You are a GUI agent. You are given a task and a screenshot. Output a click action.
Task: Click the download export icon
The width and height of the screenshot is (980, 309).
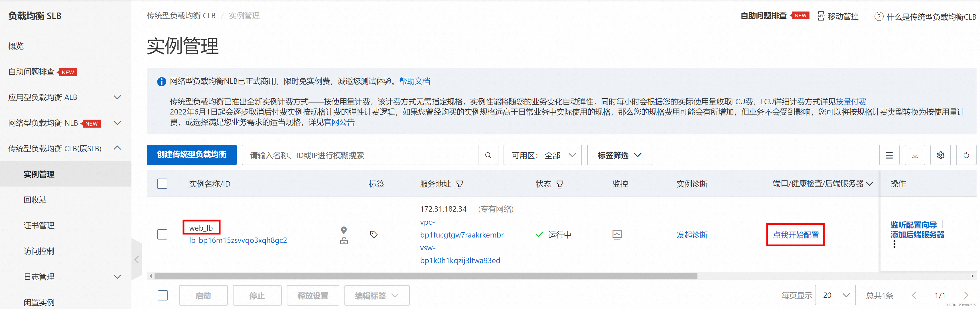[915, 155]
